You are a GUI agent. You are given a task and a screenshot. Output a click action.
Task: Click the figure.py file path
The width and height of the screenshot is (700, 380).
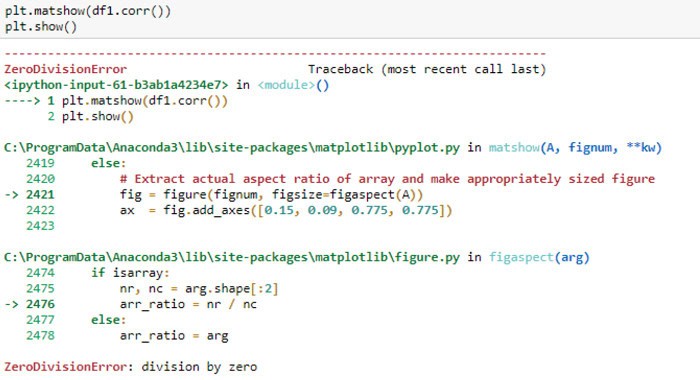(232, 257)
